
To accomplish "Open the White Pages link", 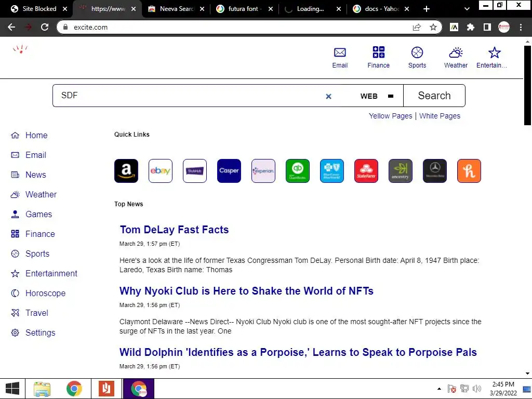I will pyautogui.click(x=440, y=116).
